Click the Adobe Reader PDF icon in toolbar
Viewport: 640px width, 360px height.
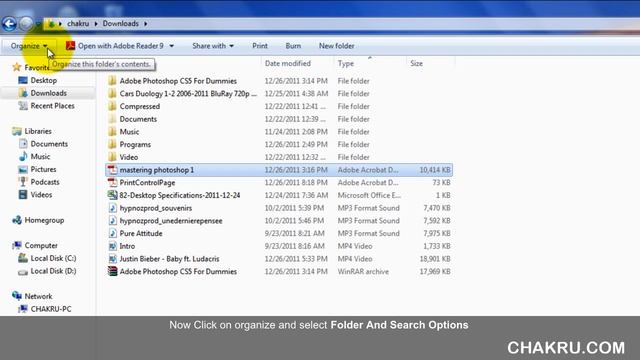[x=70, y=46]
